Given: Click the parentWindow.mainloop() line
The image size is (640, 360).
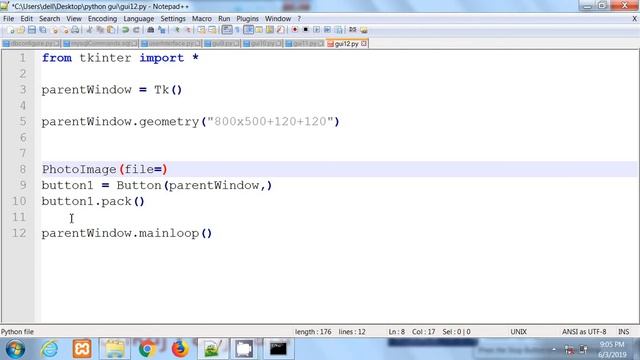Looking at the screenshot, I should (127, 233).
